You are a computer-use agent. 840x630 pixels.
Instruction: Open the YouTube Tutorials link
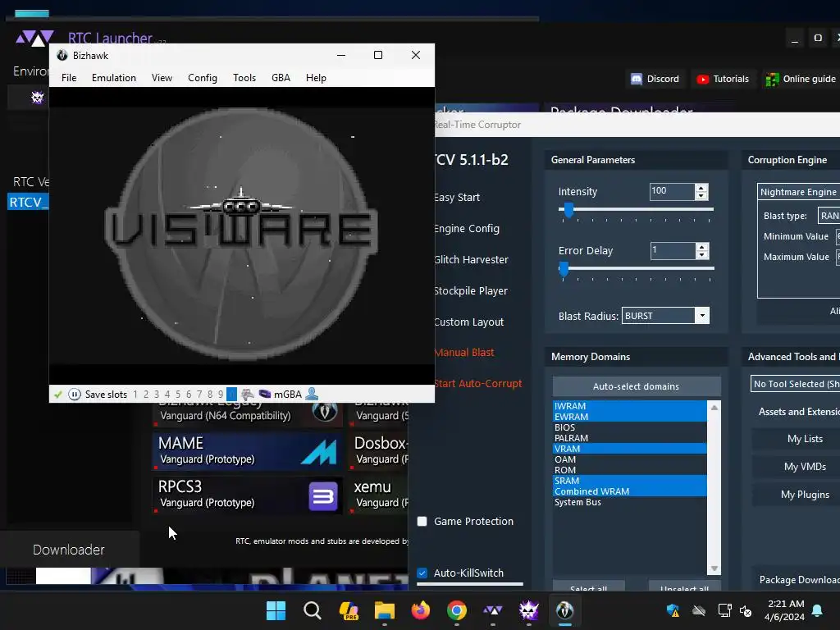(723, 79)
